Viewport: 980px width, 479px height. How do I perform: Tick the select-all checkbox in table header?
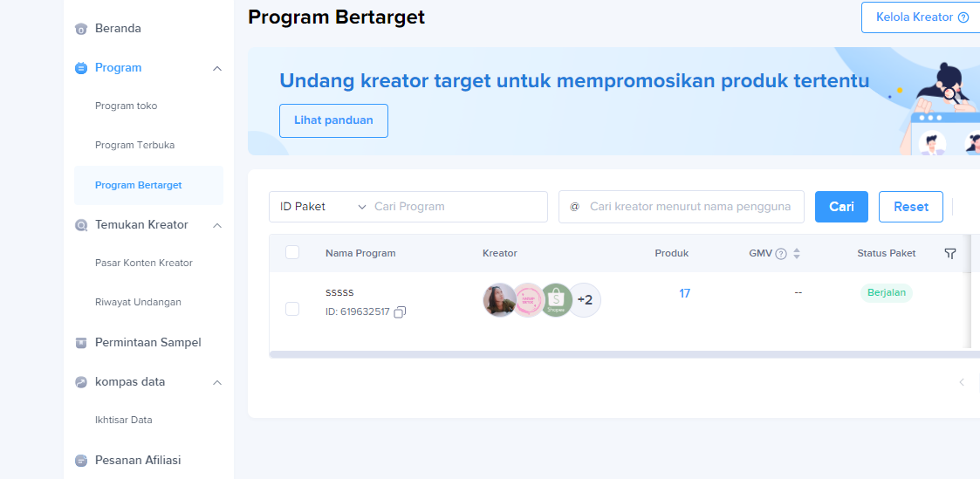point(292,253)
